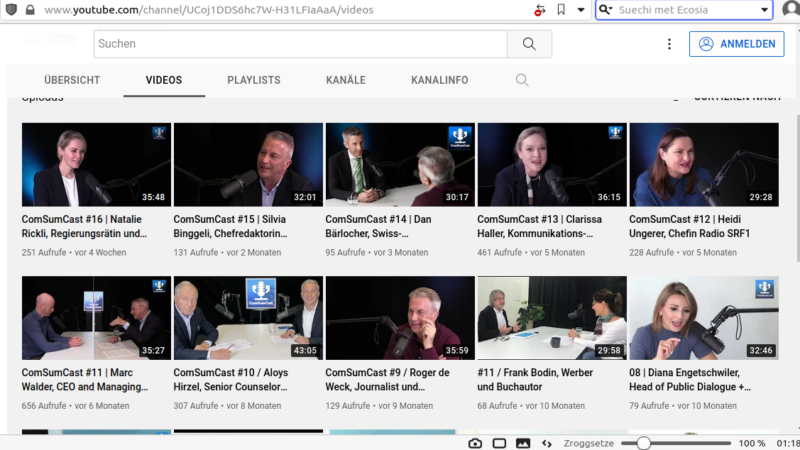The height and width of the screenshot is (450, 800).
Task: Click '307 Aufrufe • vor 8 Monaten' text
Action: (x=228, y=406)
